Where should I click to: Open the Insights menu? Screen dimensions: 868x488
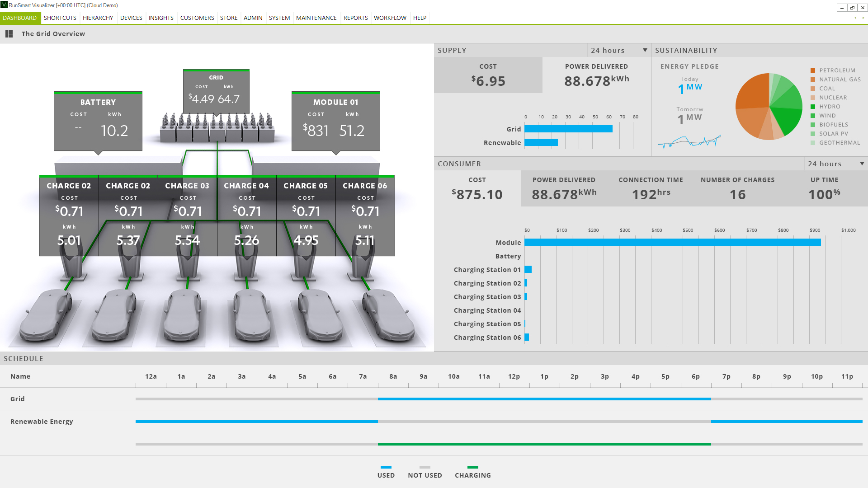point(161,18)
